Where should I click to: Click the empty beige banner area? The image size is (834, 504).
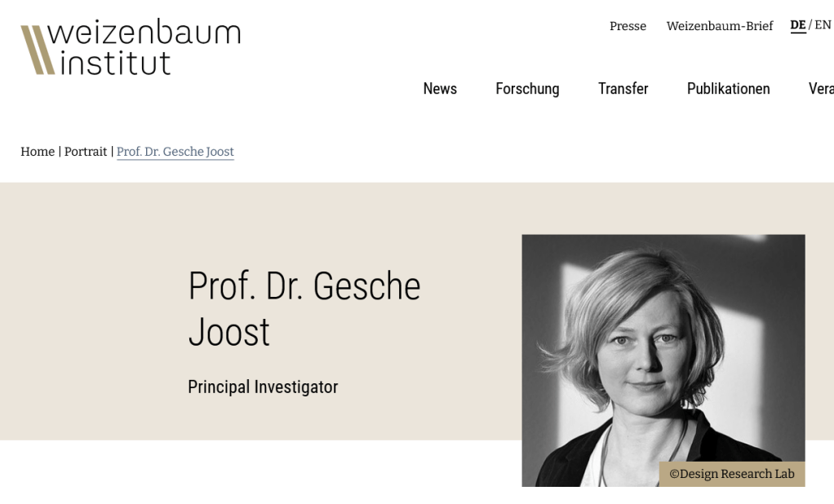point(90,310)
